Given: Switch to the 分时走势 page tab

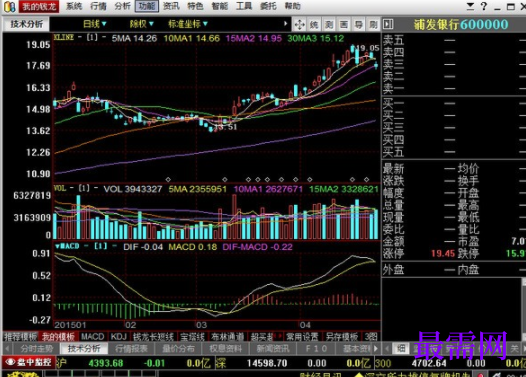Looking at the screenshot, I should (37, 348).
